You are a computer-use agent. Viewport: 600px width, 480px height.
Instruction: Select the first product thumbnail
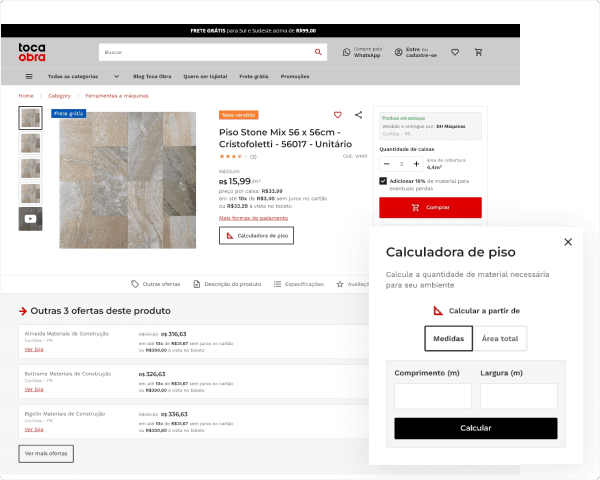coord(31,118)
